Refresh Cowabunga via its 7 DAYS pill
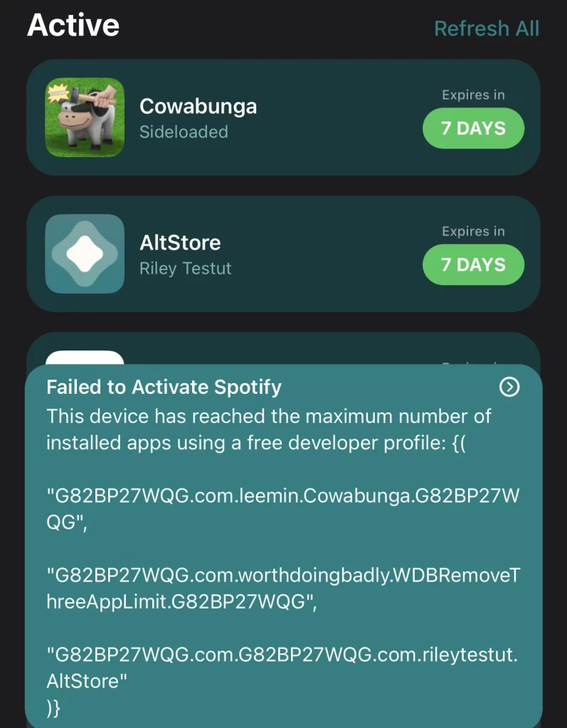 point(473,129)
